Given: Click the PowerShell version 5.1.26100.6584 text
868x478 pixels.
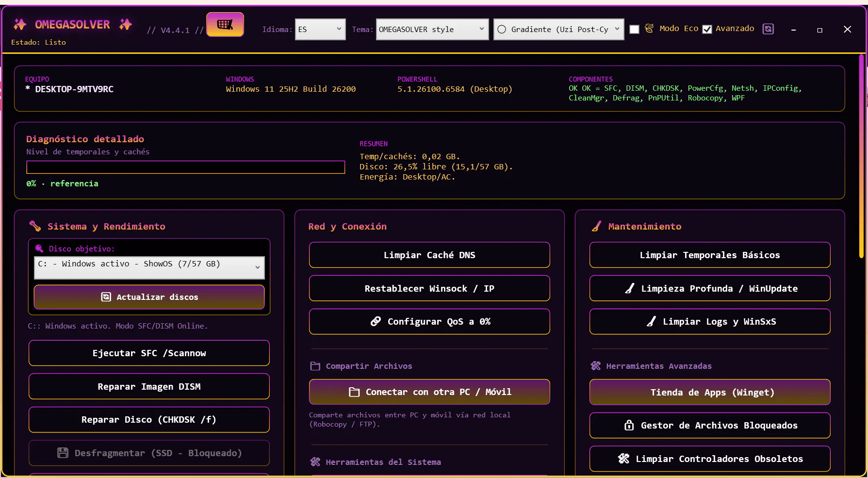Looking at the screenshot, I should click(x=455, y=89).
